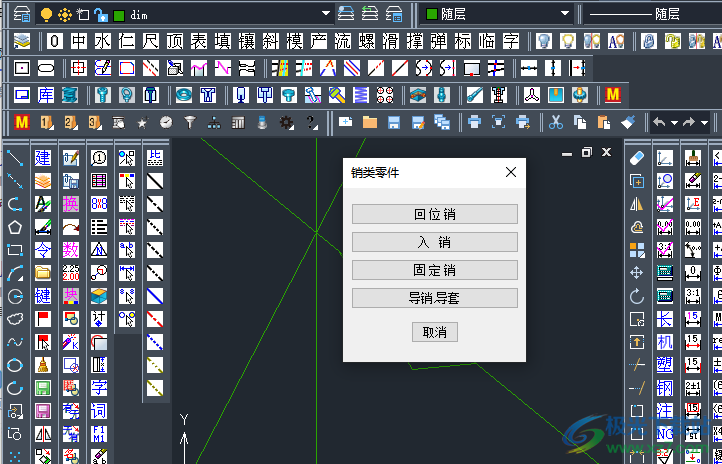
Task: Toggle the layer on/off light bulb
Action: (46, 15)
